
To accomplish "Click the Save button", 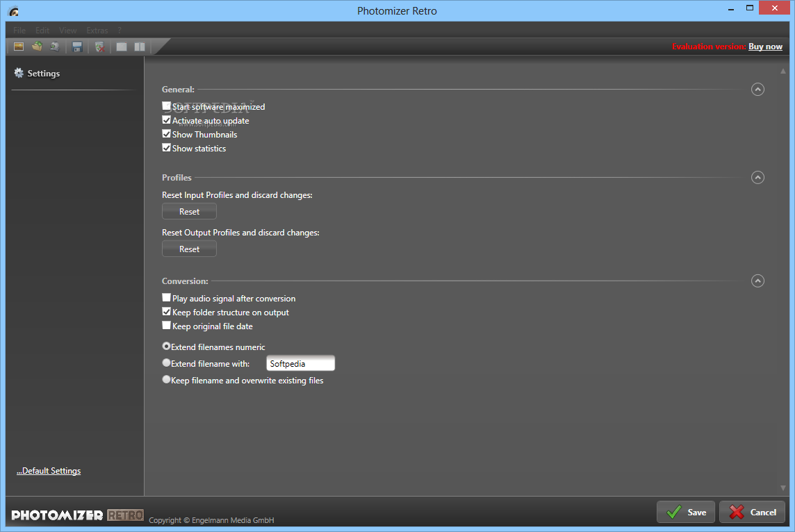I will (685, 513).
